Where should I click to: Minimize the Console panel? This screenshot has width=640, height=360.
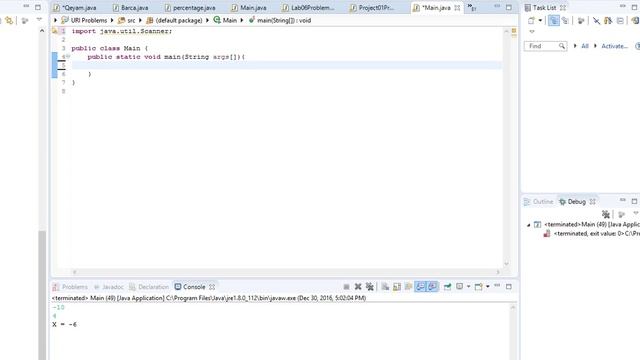coord(497,286)
